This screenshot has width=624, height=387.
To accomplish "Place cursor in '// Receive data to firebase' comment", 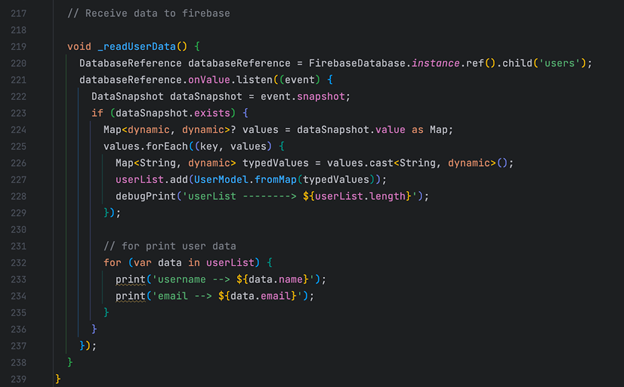I will [x=148, y=14].
